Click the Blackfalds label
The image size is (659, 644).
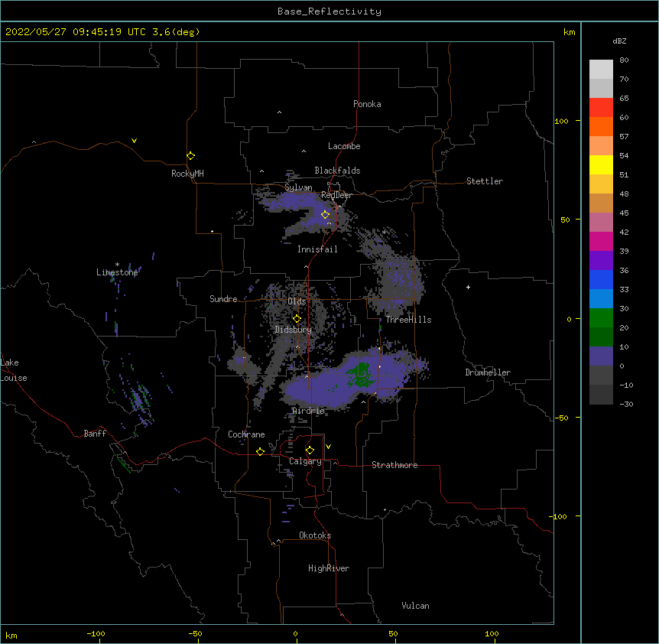coord(337,171)
